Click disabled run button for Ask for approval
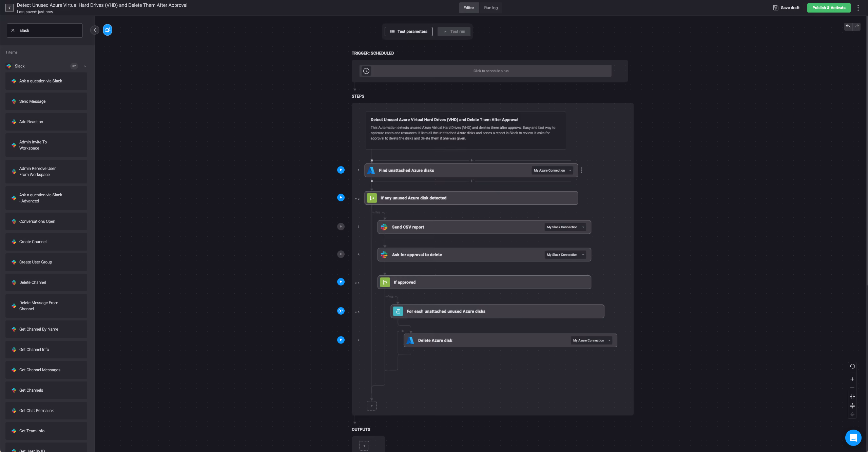This screenshot has height=452, width=868. tap(341, 254)
